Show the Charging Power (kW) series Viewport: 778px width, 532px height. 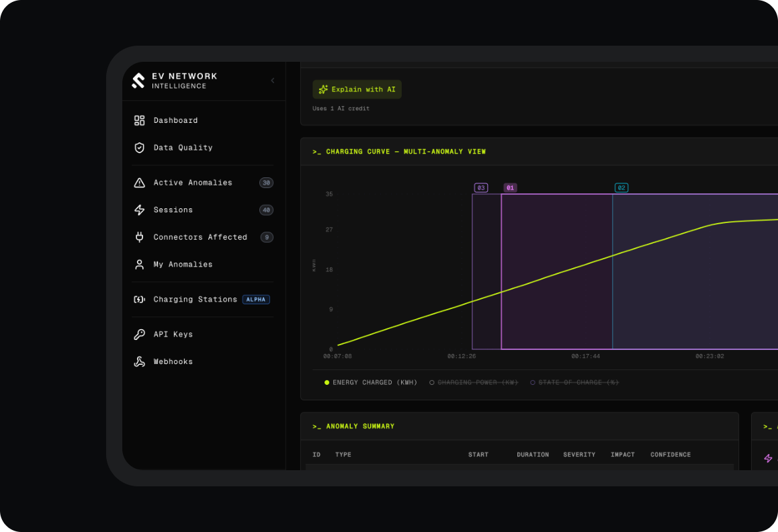[474, 383]
